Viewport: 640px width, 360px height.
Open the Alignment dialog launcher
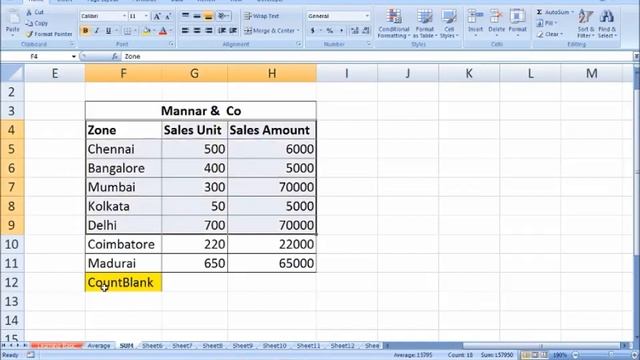[299, 44]
